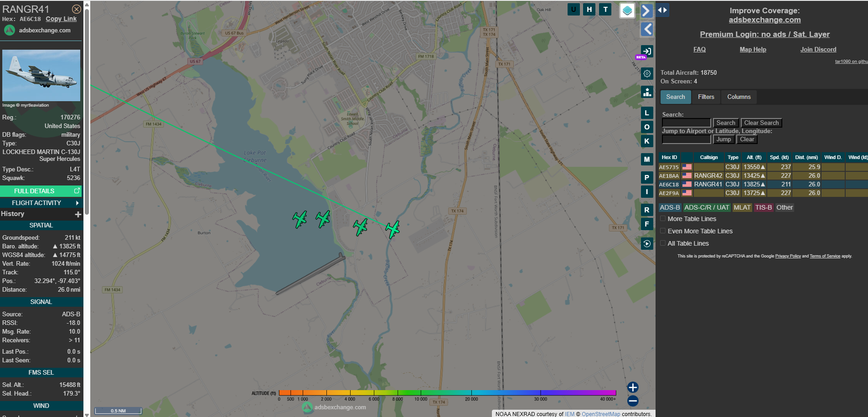This screenshot has width=868, height=417.
Task: Close the RANGR41 aircraft info panel
Action: coord(77,9)
